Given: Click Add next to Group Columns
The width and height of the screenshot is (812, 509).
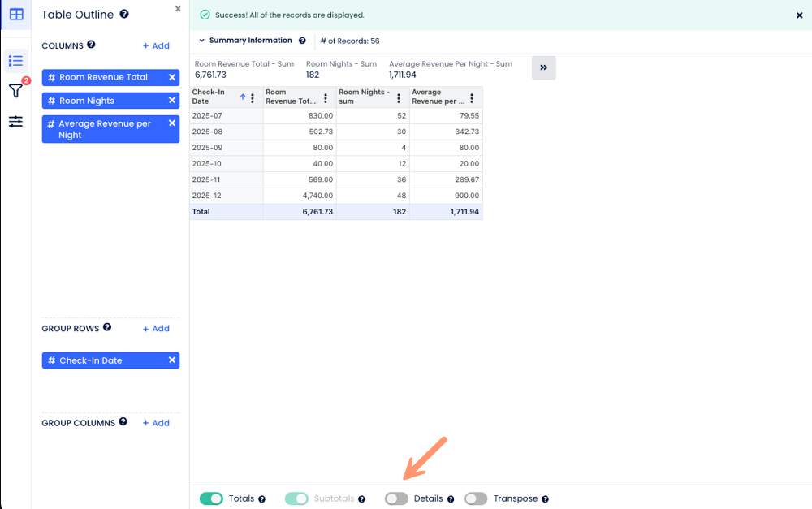Looking at the screenshot, I should [x=156, y=423].
